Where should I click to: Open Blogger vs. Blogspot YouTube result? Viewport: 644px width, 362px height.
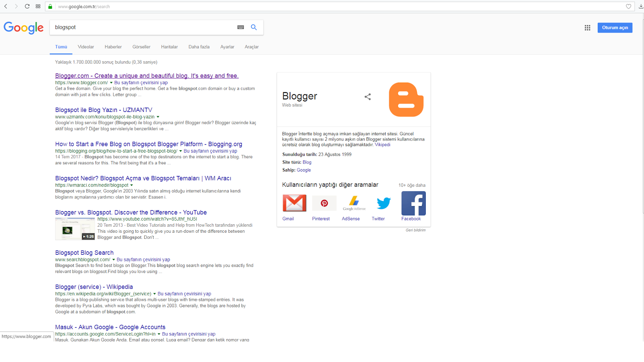(131, 213)
